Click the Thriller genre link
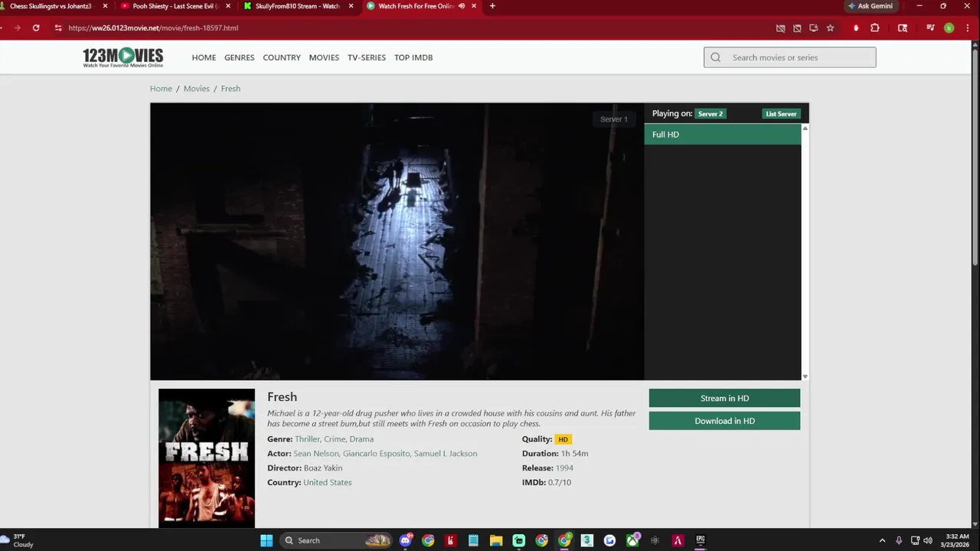Screen dimensions: 980x551 point(307,439)
